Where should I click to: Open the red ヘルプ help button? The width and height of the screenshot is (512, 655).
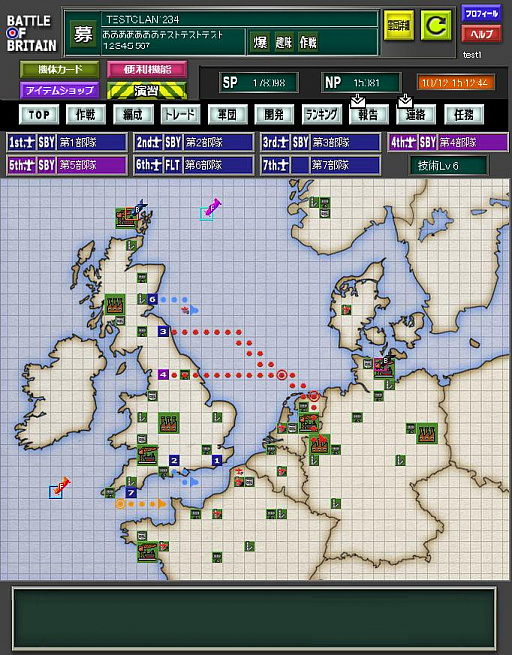[482, 34]
